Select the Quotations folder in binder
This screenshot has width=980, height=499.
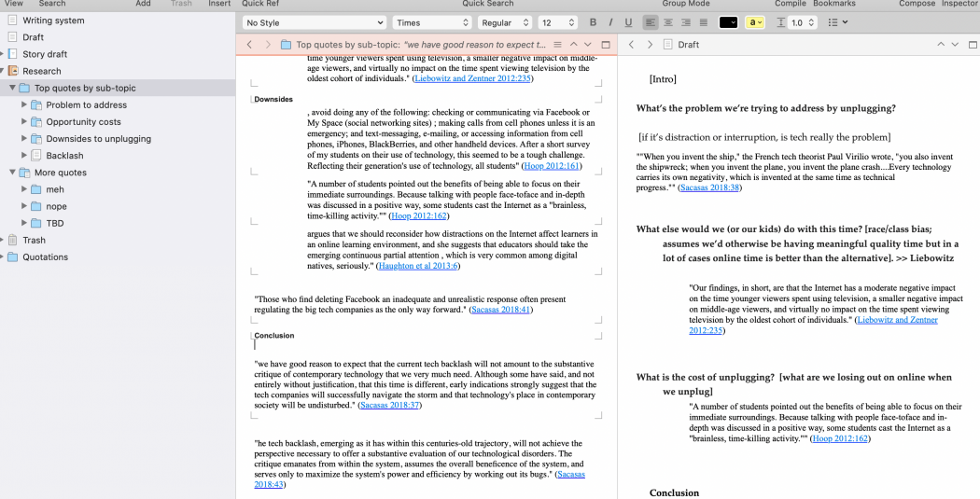[x=45, y=256]
